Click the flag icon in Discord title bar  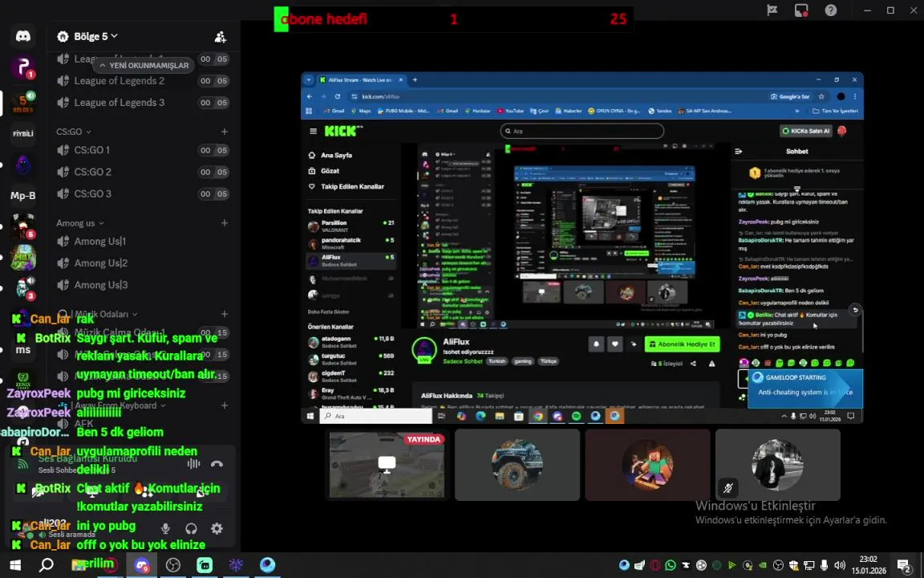pos(772,10)
